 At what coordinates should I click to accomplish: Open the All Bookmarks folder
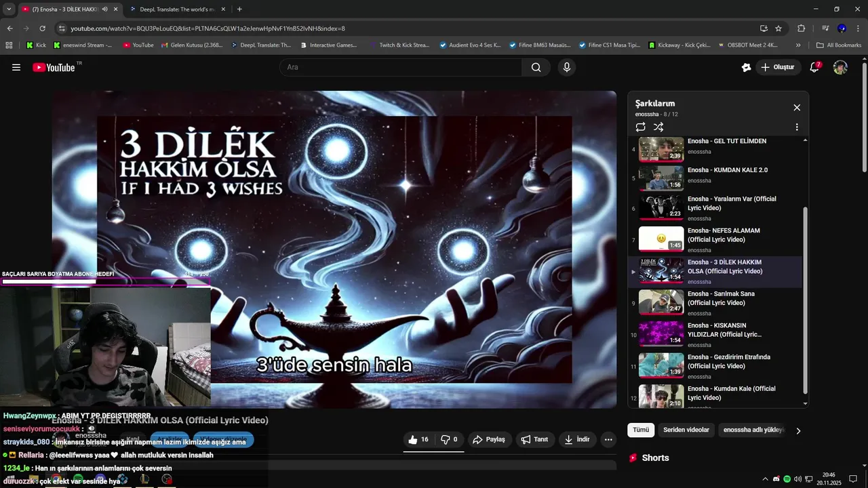pyautogui.click(x=839, y=45)
